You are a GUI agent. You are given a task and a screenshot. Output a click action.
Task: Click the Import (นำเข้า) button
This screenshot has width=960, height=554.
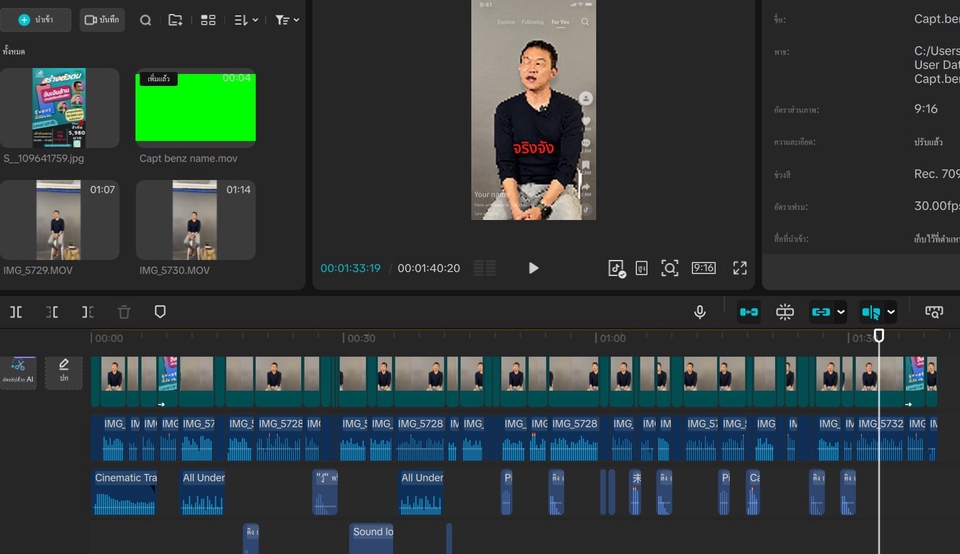pyautogui.click(x=36, y=20)
